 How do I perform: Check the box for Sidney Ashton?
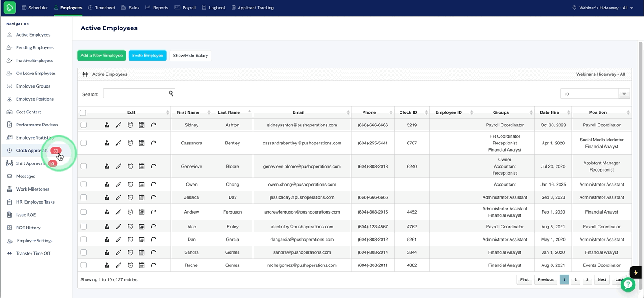point(83,125)
